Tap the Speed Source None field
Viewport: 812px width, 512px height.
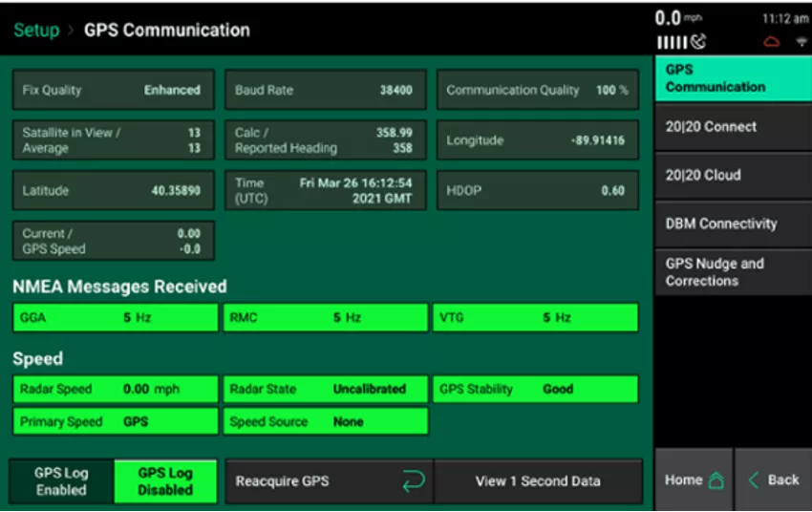[x=325, y=421]
